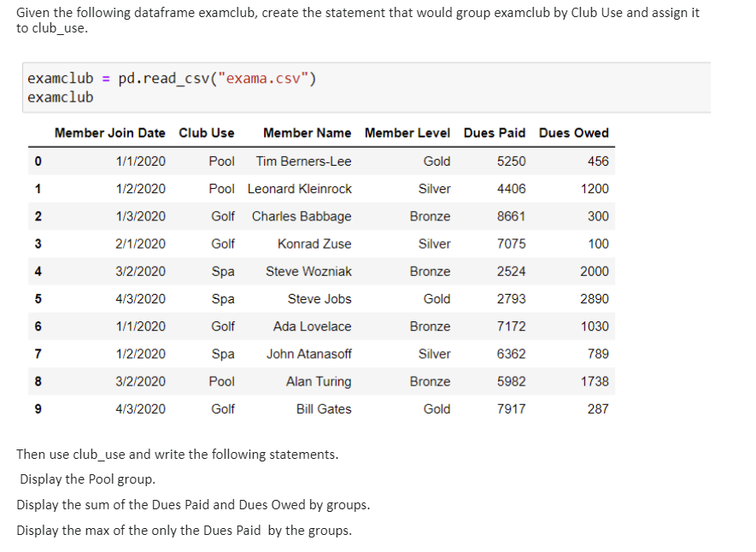Click the second line "examclub" in code cell
Screen dimensions: 756x552
click(x=61, y=97)
